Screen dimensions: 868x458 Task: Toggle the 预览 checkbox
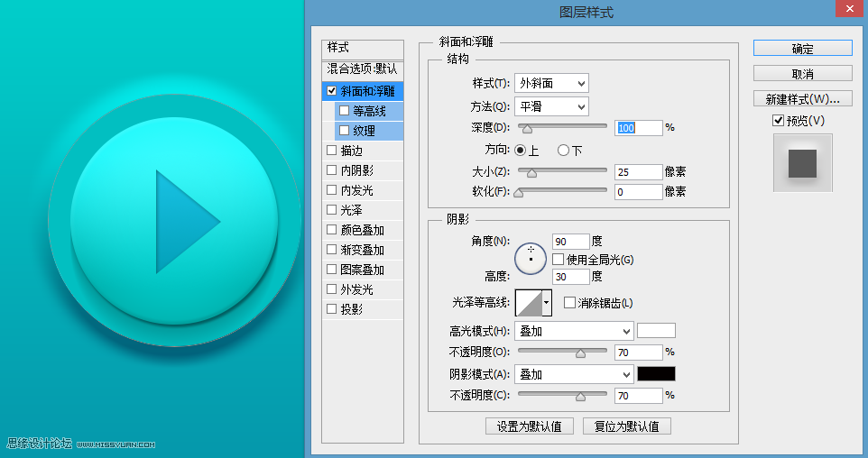(x=779, y=121)
